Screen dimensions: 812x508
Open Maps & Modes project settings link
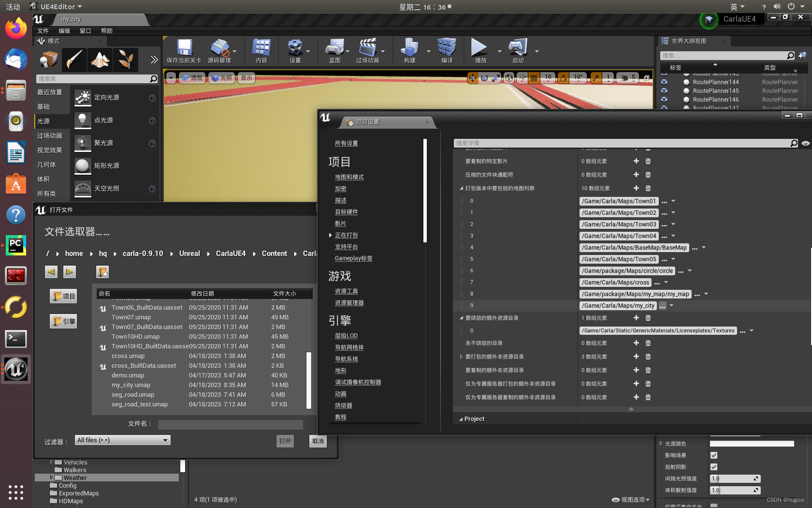[349, 177]
